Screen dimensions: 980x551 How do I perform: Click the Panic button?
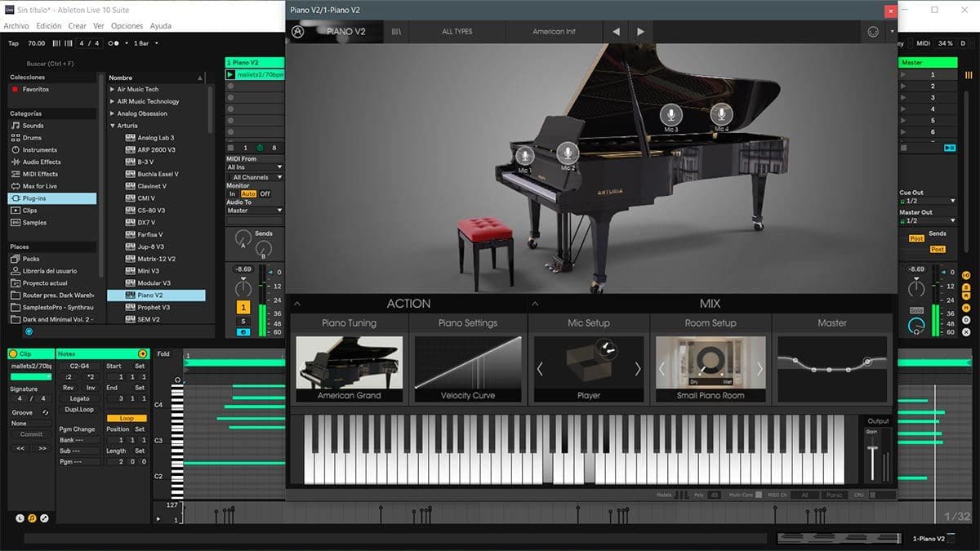click(834, 495)
